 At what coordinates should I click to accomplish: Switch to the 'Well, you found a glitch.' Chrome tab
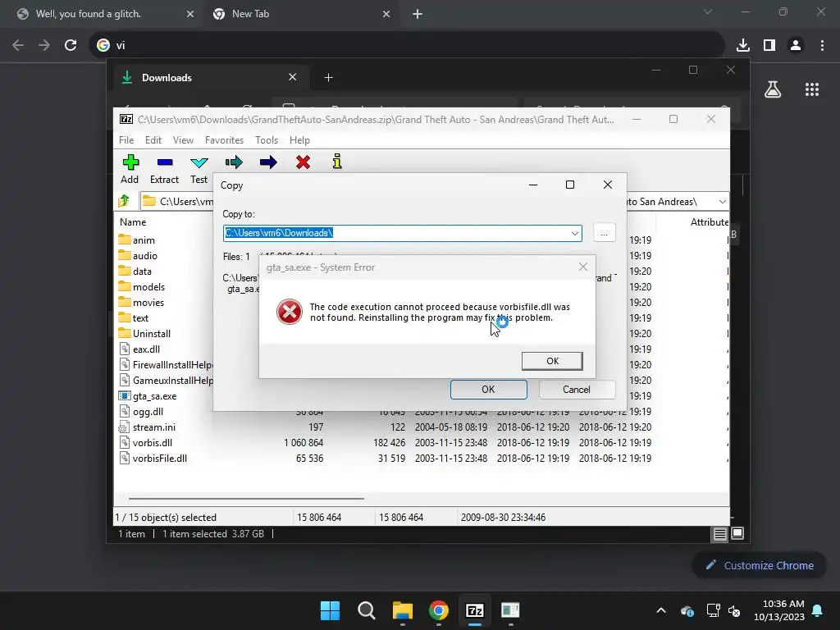(x=89, y=14)
